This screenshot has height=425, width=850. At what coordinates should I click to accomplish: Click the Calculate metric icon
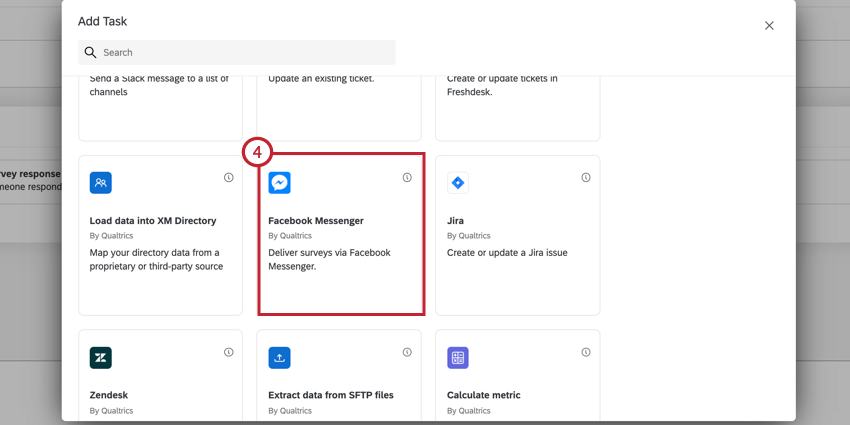coord(458,358)
